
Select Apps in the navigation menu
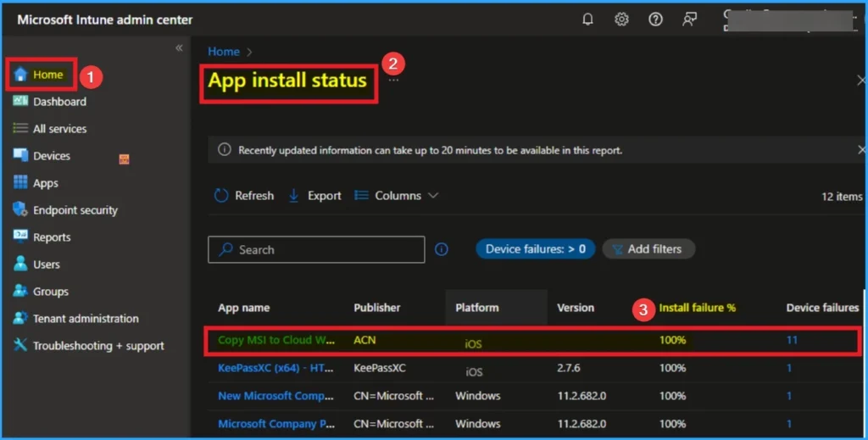[x=46, y=183]
